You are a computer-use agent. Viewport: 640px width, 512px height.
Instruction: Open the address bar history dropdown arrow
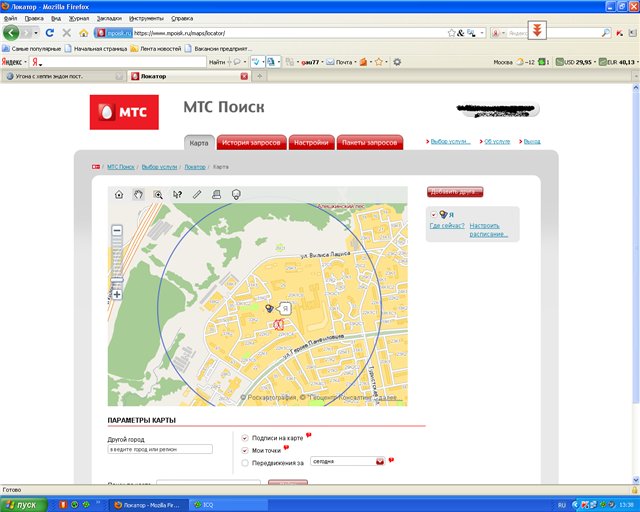pos(482,33)
